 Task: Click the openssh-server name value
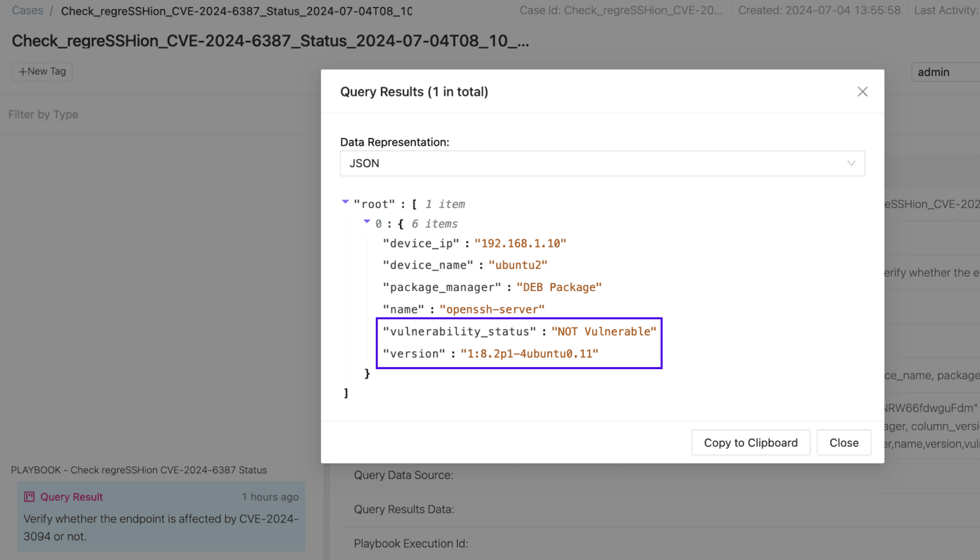click(x=492, y=308)
